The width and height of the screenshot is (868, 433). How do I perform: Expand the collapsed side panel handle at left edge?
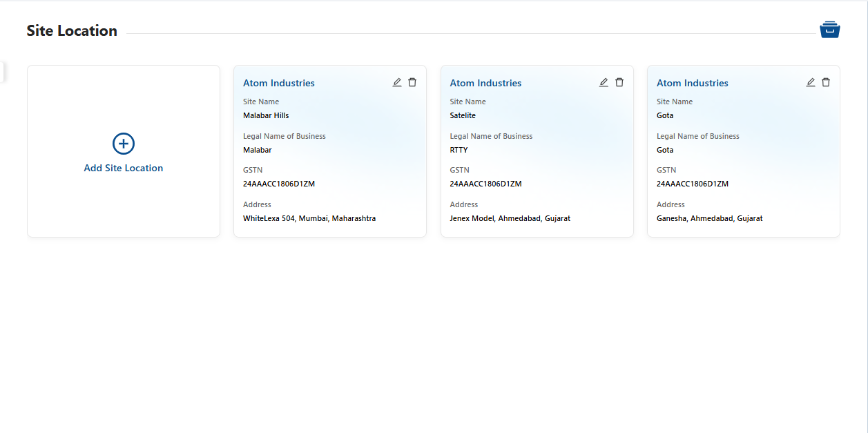[x=2, y=72]
